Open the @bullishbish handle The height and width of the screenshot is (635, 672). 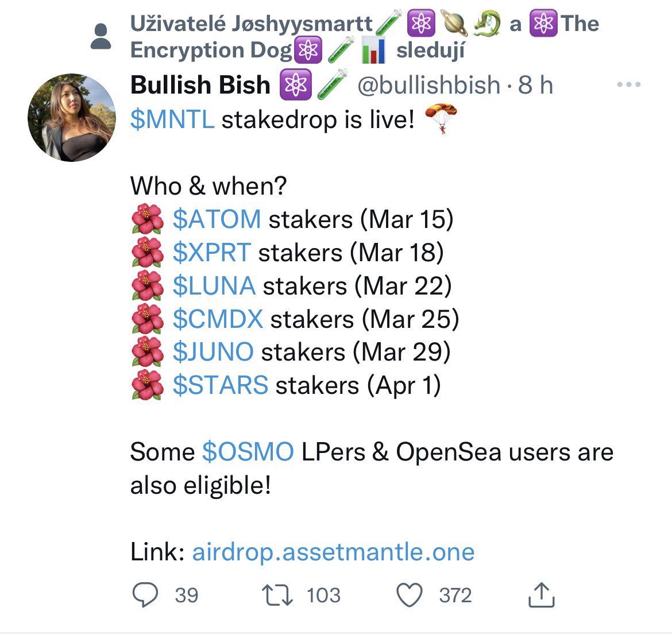click(429, 86)
